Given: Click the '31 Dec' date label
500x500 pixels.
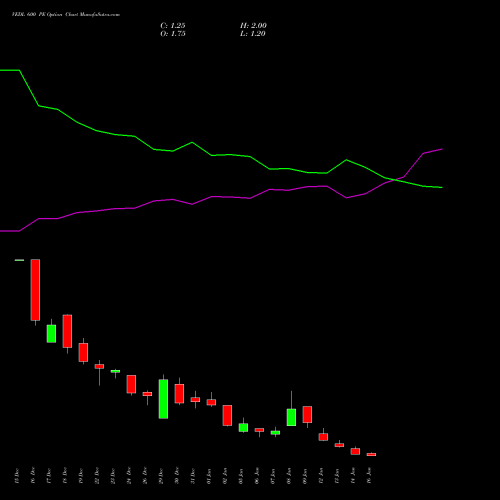Looking at the screenshot, I should click(193, 476).
